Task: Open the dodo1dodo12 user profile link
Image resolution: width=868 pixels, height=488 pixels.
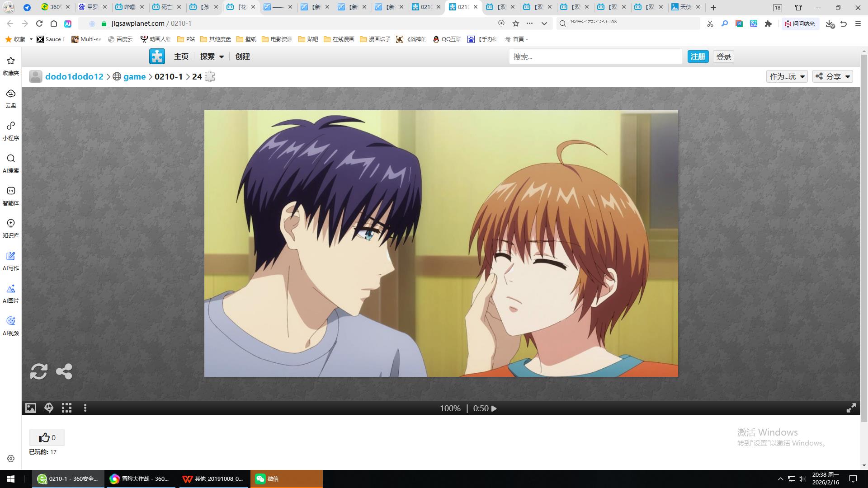Action: [x=74, y=76]
